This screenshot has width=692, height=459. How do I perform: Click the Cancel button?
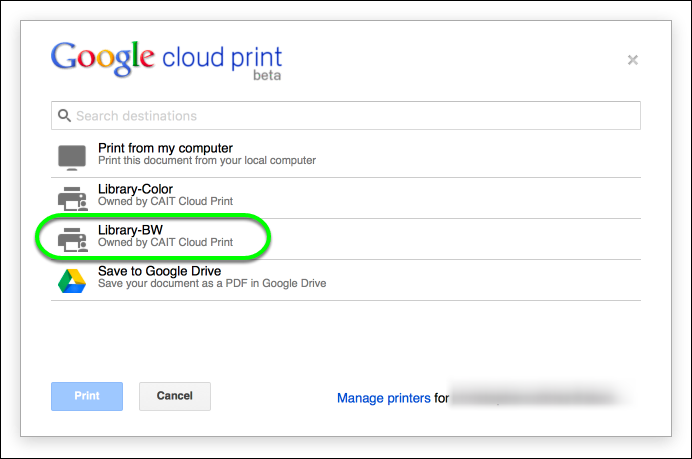tap(175, 396)
